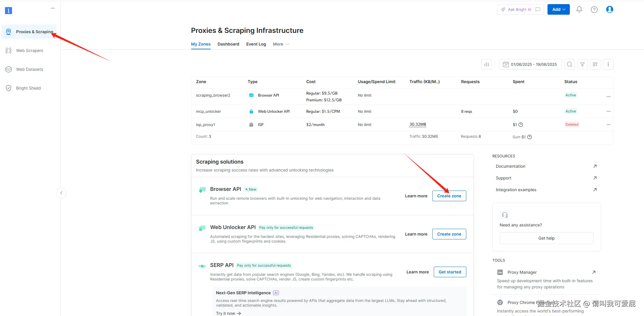Screen dimensions: 644x316
Task: Open the zones table vertical-dots menu
Action: click(608, 64)
